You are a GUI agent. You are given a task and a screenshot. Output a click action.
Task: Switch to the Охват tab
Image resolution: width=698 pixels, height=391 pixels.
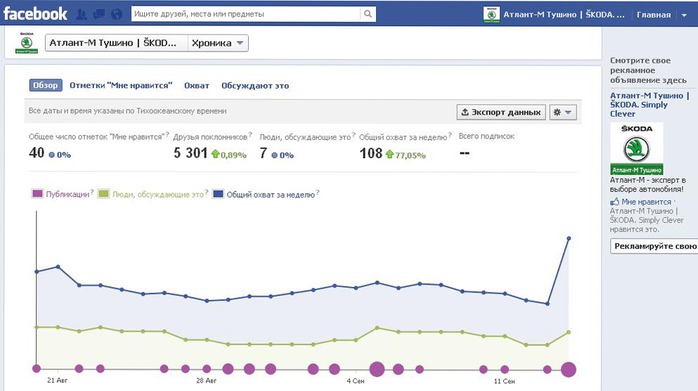click(196, 86)
